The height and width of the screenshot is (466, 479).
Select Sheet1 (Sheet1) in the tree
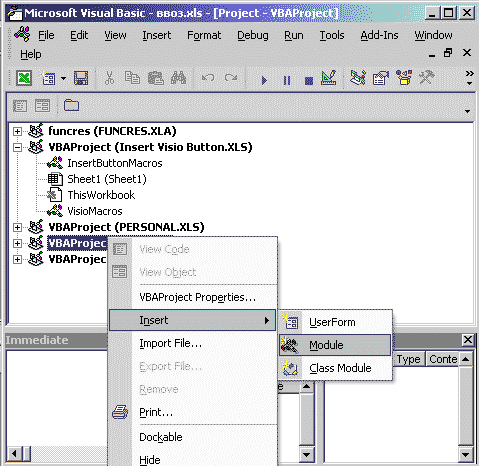click(x=107, y=179)
